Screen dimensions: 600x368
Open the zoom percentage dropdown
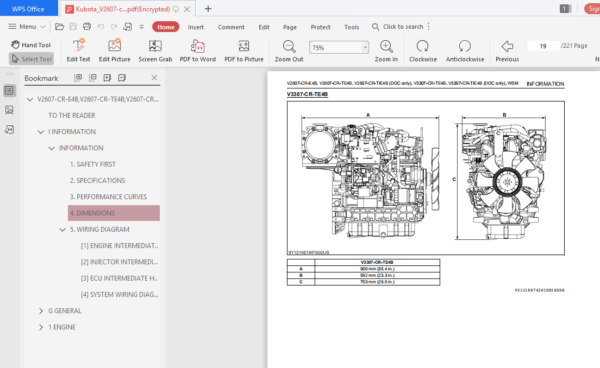(x=365, y=47)
